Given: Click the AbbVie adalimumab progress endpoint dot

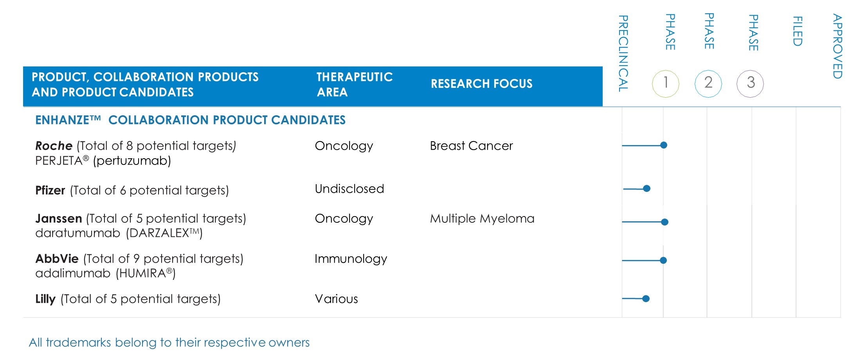Looking at the screenshot, I should pyautogui.click(x=663, y=260).
